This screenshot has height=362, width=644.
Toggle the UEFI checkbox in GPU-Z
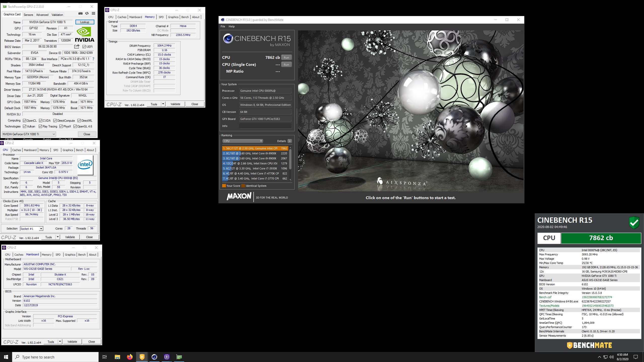84,47
